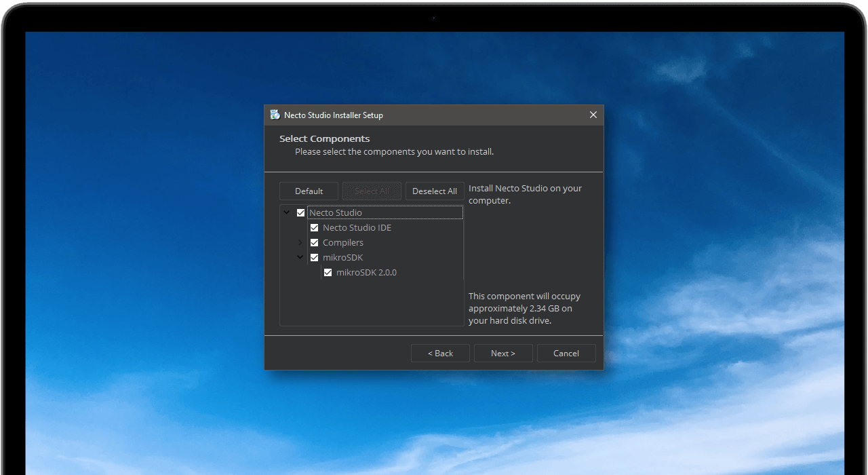
Task: Click the Deselect All button
Action: tap(435, 191)
